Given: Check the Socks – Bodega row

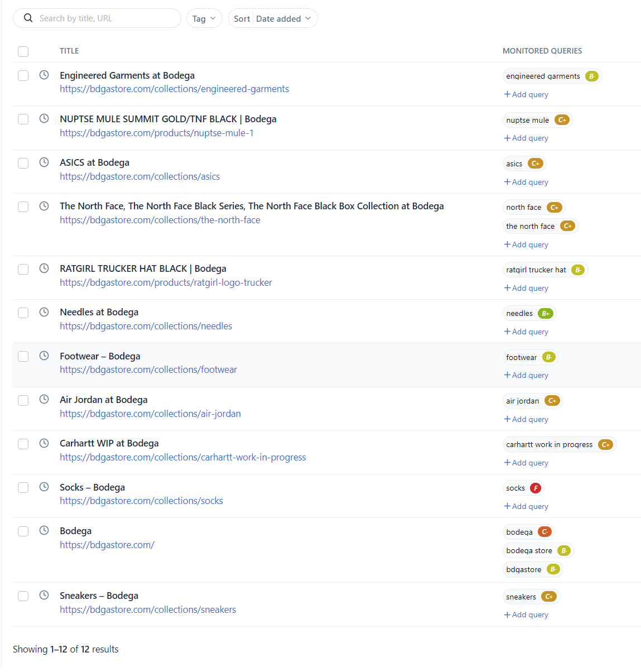Looking at the screenshot, I should tap(23, 487).
